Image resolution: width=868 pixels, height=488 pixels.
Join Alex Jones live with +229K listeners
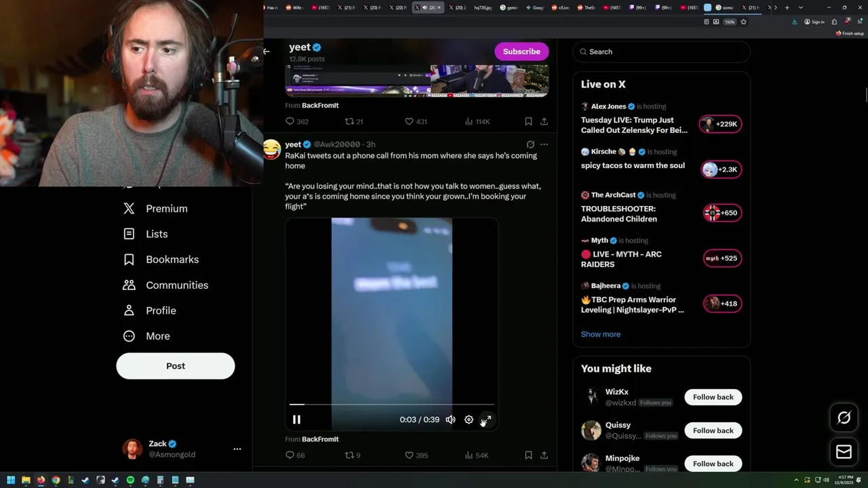point(720,124)
